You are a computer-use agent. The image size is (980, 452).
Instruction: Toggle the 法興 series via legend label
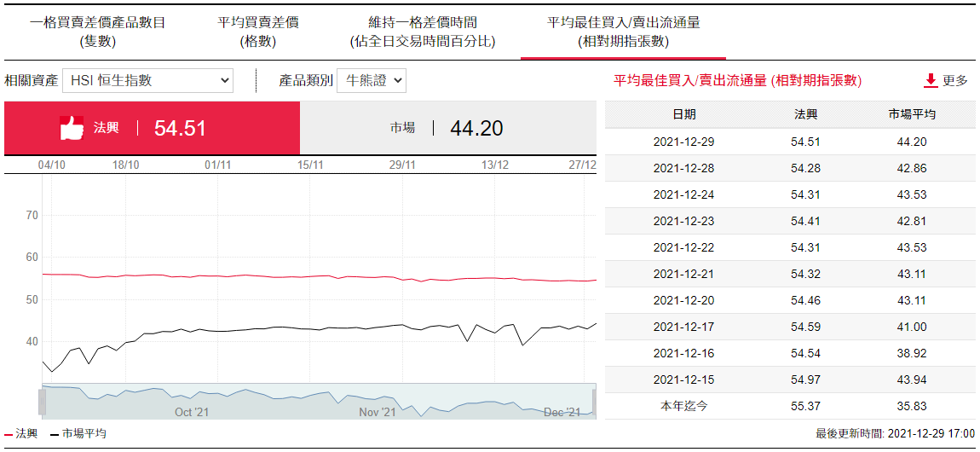26,434
